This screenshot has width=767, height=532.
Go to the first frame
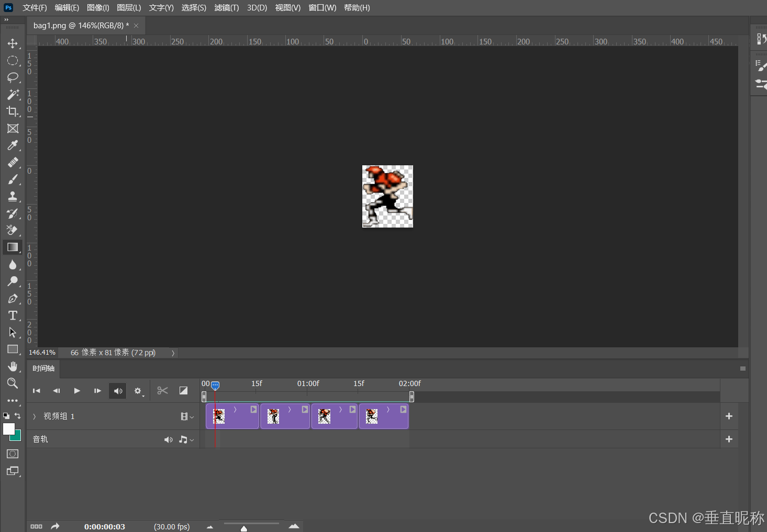click(37, 391)
